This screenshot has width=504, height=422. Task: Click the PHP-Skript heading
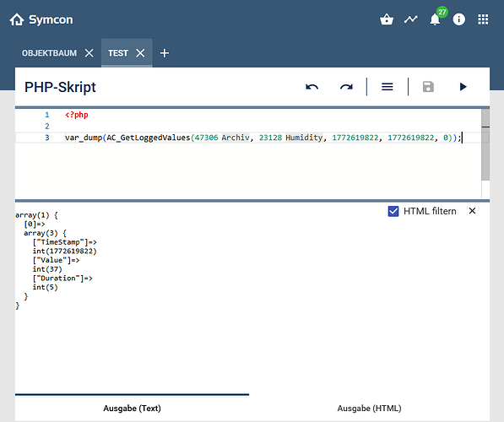click(60, 87)
